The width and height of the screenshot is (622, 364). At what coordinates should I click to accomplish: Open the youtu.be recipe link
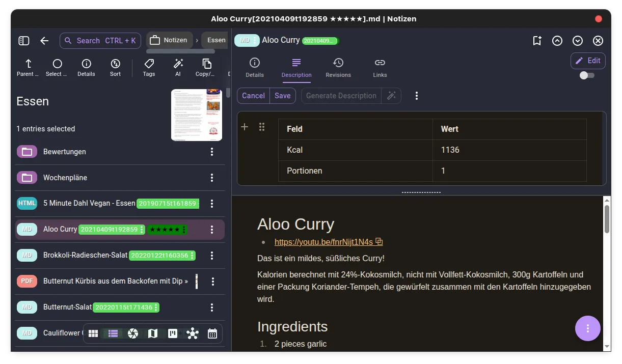point(323,242)
